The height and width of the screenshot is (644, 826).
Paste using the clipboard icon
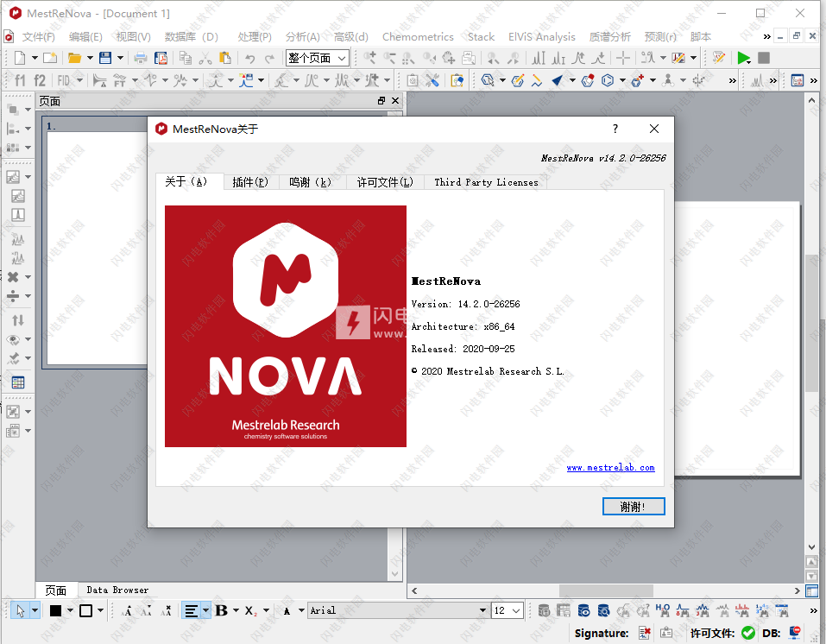[x=225, y=58]
